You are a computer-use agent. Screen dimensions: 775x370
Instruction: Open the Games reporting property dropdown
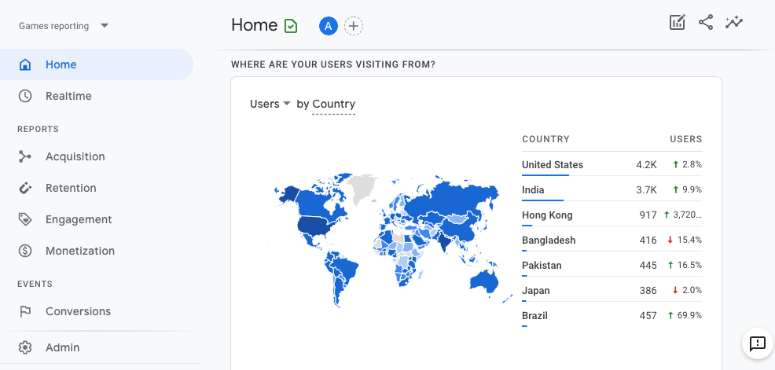pyautogui.click(x=63, y=26)
